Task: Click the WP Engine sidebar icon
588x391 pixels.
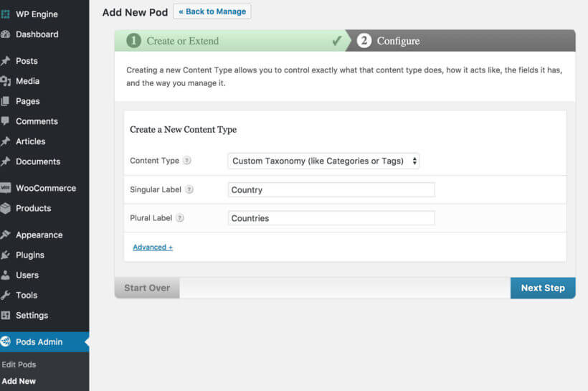Action: (x=5, y=14)
